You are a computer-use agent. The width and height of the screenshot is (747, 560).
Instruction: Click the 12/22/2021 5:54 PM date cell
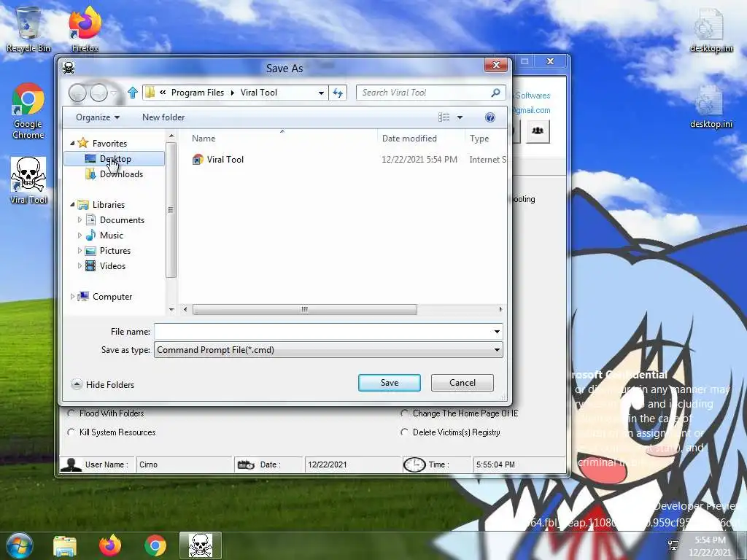(x=419, y=160)
